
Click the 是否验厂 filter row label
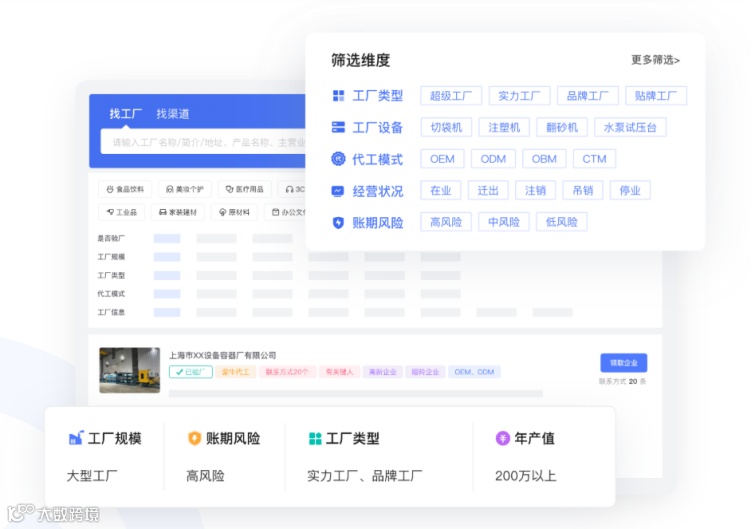tap(111, 238)
